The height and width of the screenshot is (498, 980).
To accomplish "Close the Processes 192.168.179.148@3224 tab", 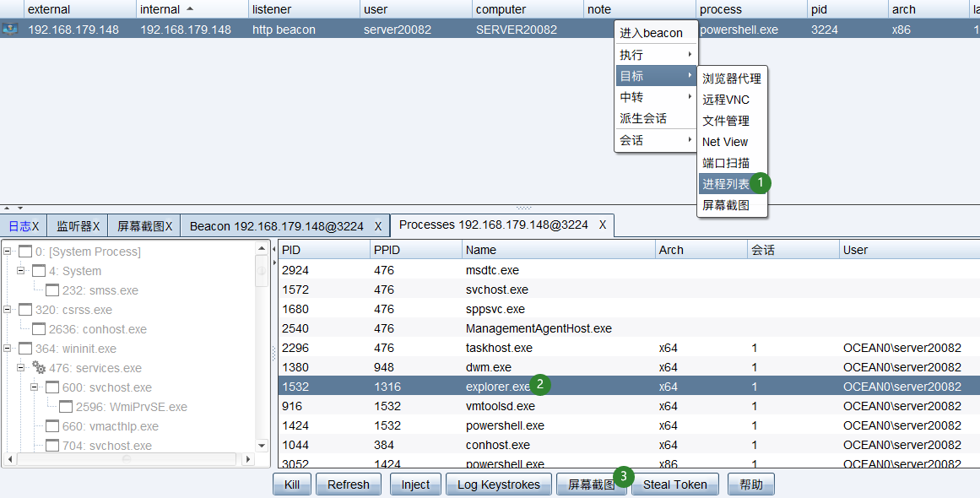I will pos(603,225).
